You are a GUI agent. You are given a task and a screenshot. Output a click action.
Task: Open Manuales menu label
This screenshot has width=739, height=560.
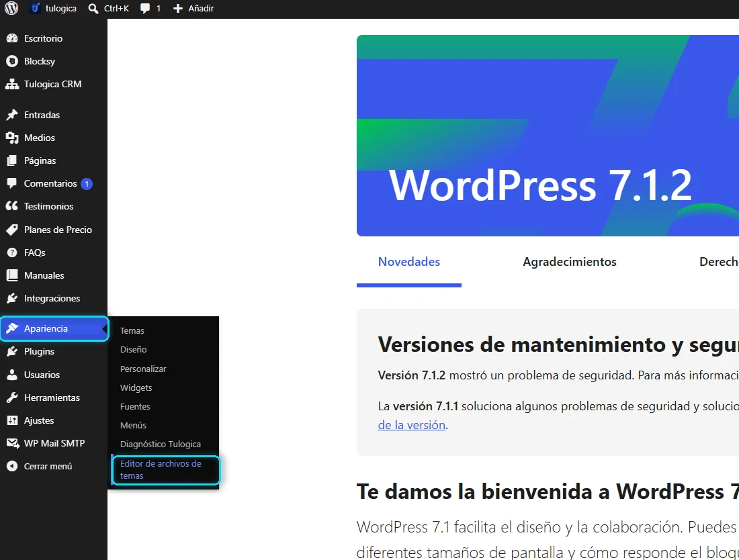coord(44,275)
